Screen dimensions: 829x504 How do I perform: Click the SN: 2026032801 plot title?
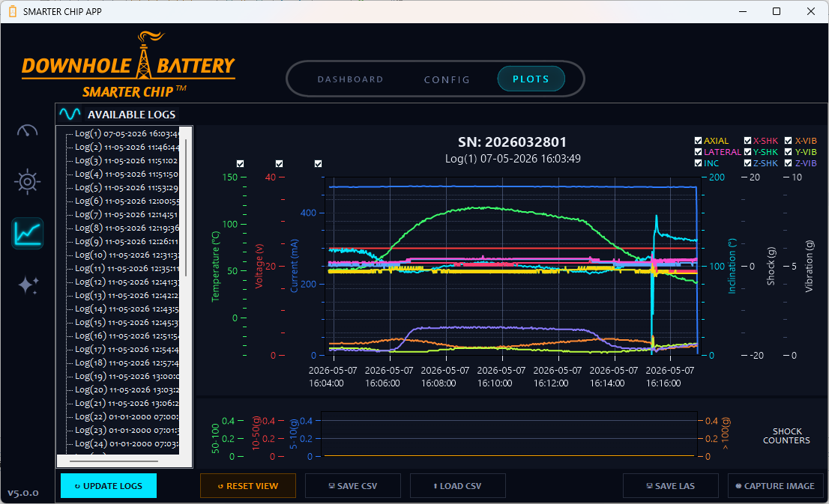512,142
